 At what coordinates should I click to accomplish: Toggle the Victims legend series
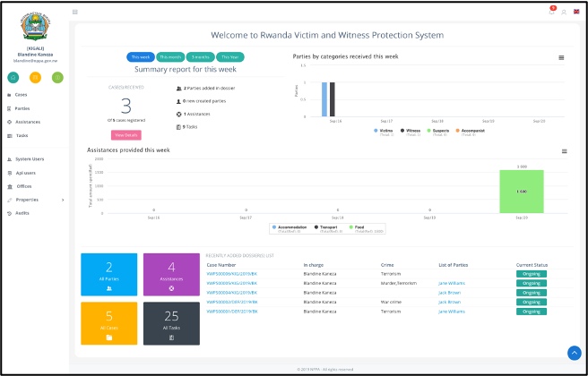tap(385, 130)
